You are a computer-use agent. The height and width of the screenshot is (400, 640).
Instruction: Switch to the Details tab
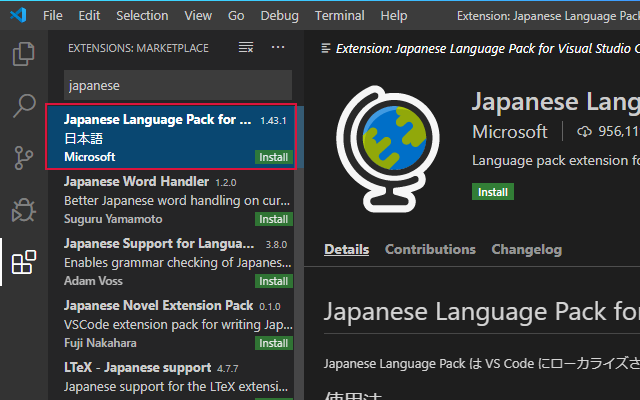tap(347, 249)
